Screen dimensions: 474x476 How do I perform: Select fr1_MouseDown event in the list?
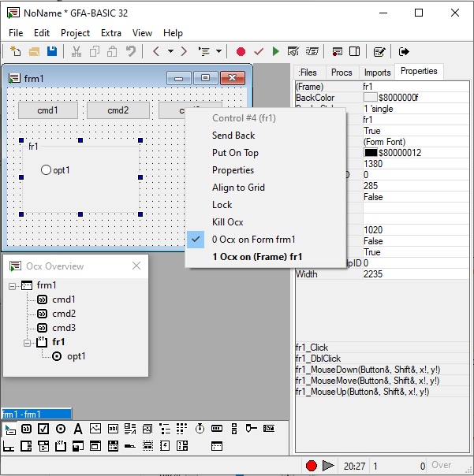point(362,369)
